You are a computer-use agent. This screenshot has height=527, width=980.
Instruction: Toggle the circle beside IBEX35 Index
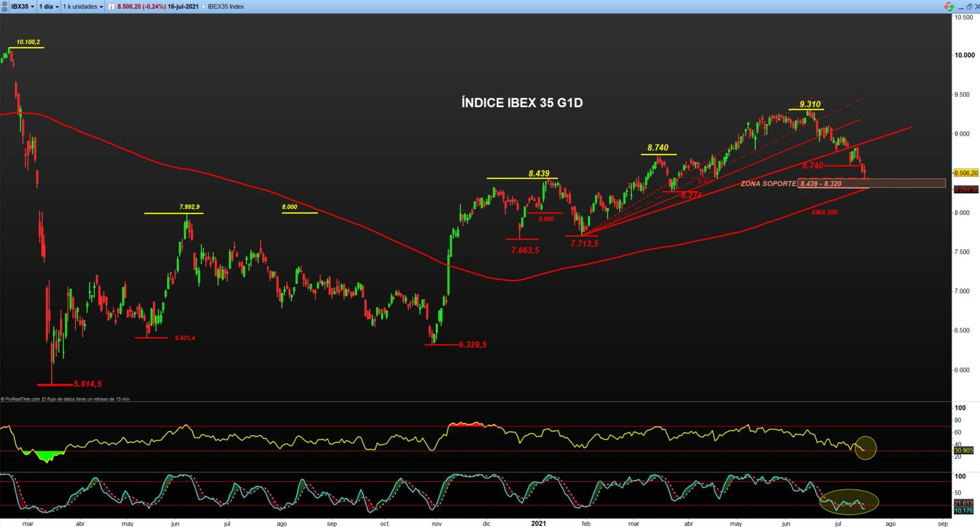(204, 7)
